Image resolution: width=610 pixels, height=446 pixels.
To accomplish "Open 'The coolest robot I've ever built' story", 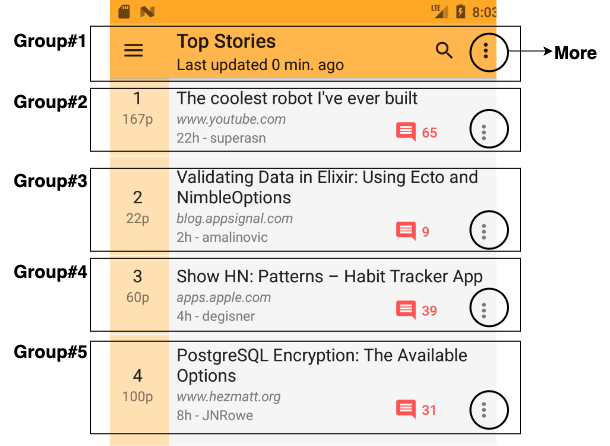I will (x=297, y=98).
